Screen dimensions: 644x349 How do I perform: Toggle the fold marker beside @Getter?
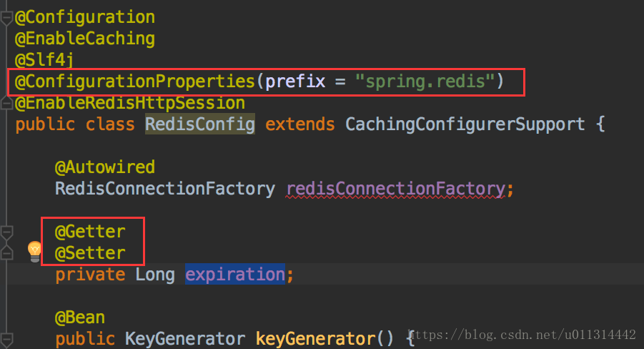point(6,232)
